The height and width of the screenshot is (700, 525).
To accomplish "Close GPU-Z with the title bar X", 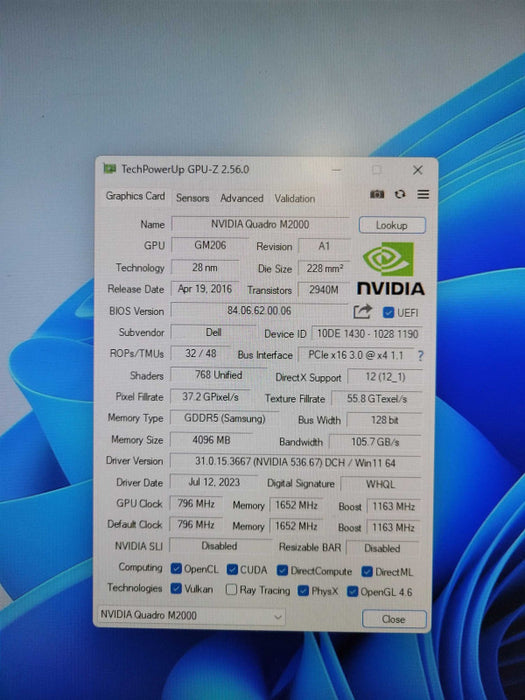I will (417, 170).
